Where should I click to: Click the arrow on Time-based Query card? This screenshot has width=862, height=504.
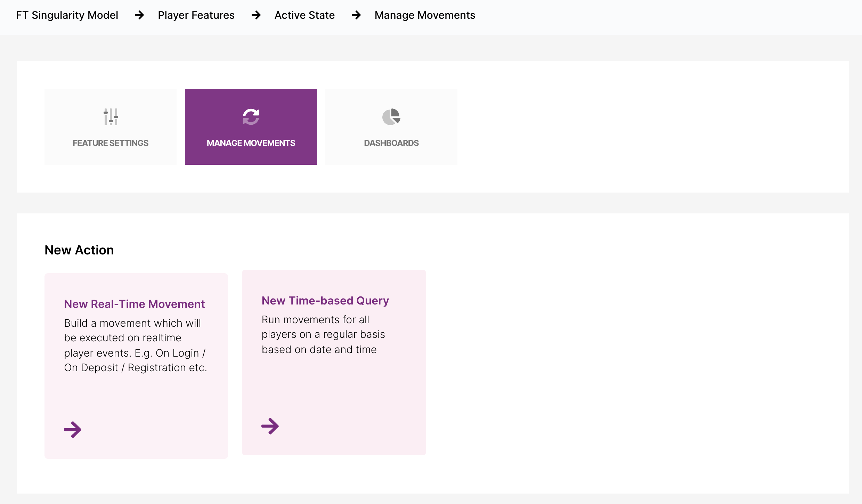click(270, 426)
